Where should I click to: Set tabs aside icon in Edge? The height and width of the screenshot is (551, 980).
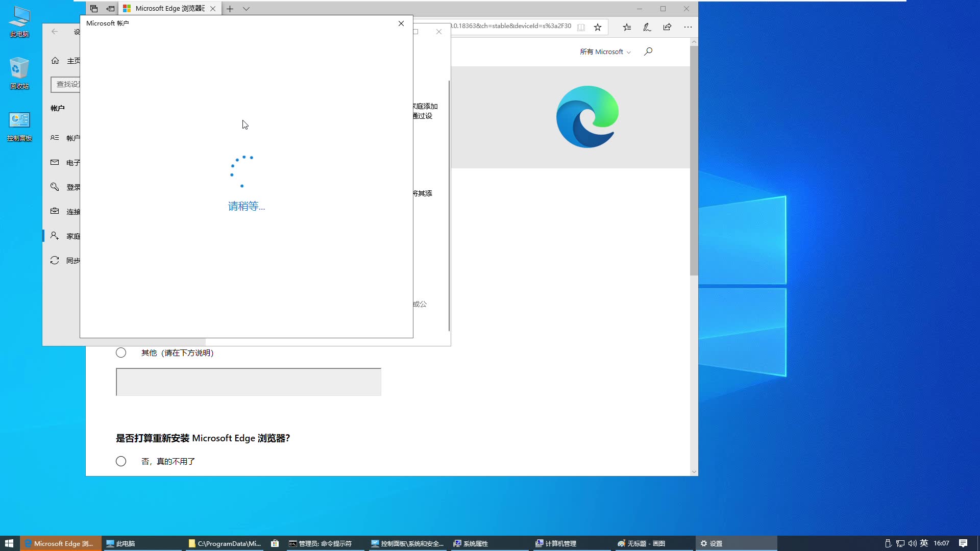(x=110, y=9)
